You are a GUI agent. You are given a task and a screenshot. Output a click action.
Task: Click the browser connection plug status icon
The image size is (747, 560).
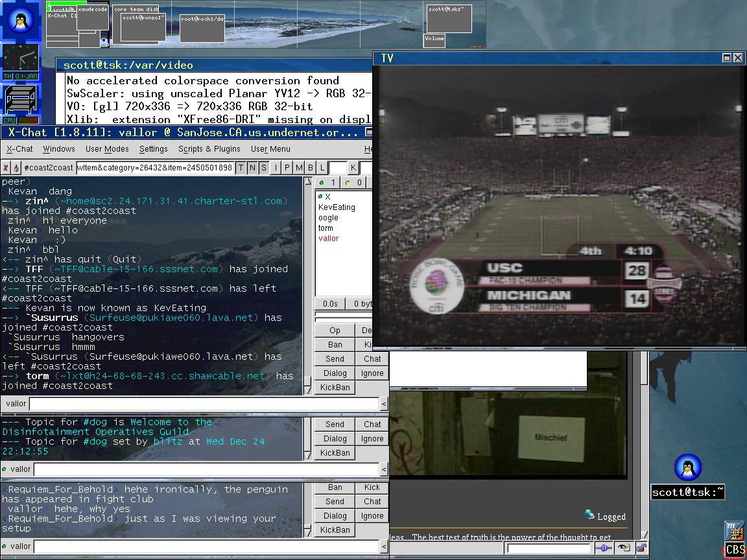point(604,548)
